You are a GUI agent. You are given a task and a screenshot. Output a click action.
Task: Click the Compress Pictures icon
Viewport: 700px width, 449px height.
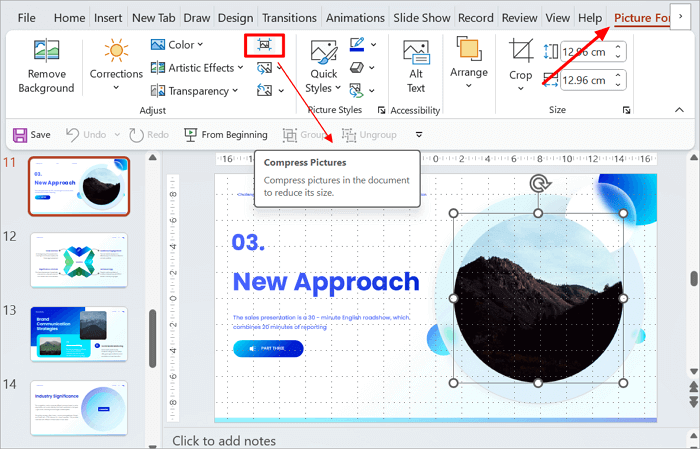pyautogui.click(x=264, y=45)
